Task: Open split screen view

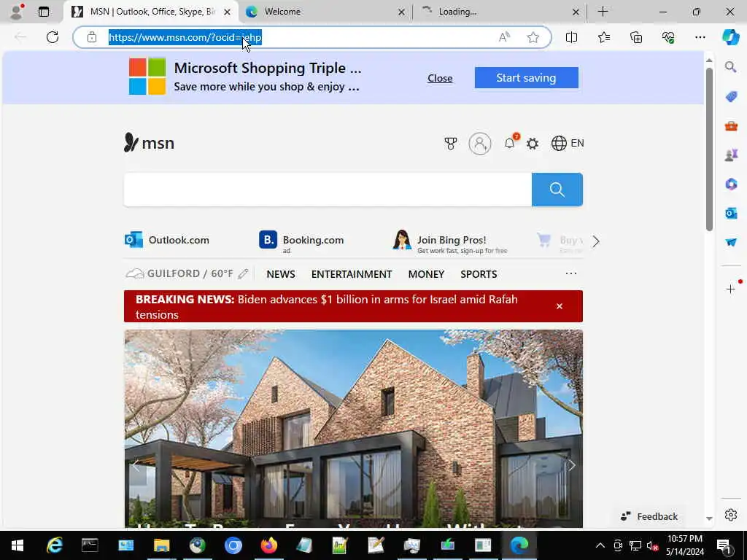Action: (571, 37)
